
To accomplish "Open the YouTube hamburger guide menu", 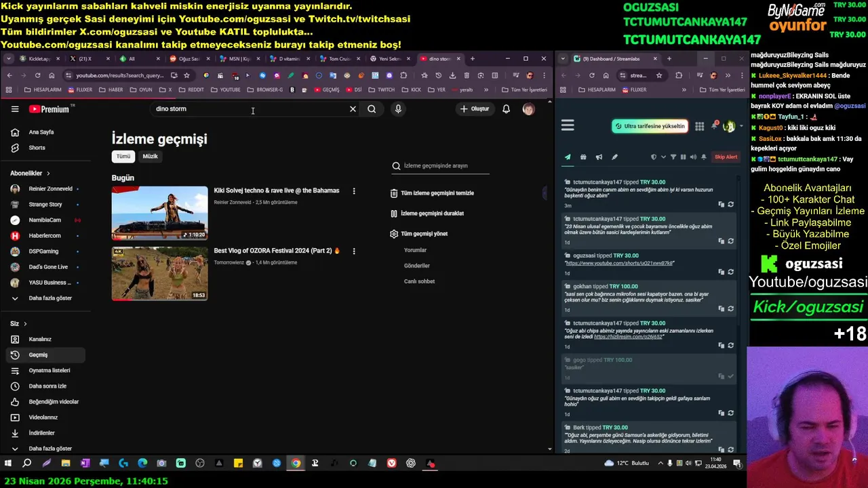I will [x=15, y=109].
